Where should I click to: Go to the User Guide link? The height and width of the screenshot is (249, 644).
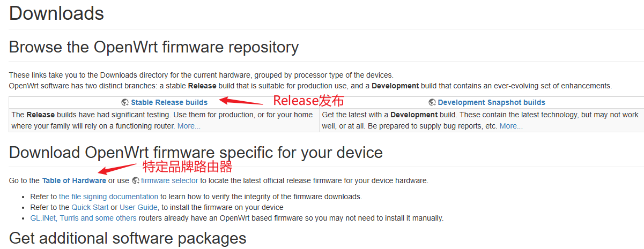(138, 207)
